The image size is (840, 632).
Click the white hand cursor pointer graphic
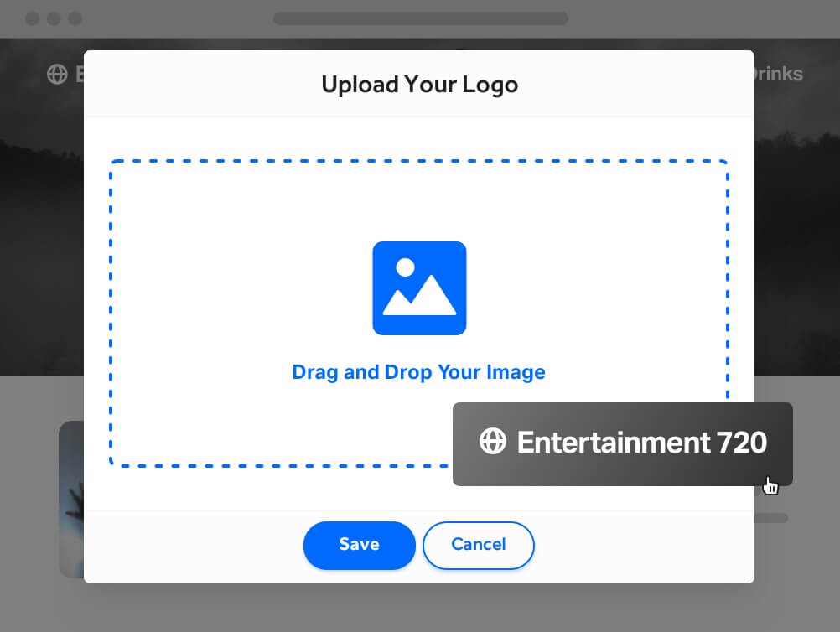coord(770,484)
